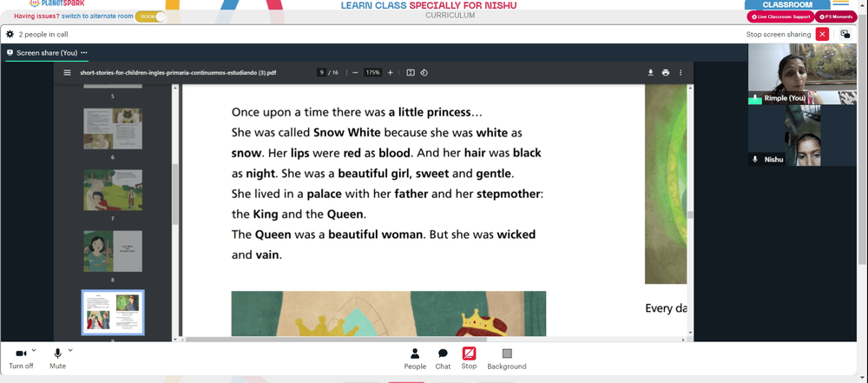
Task: Click the zoom level 175% field
Action: point(372,73)
